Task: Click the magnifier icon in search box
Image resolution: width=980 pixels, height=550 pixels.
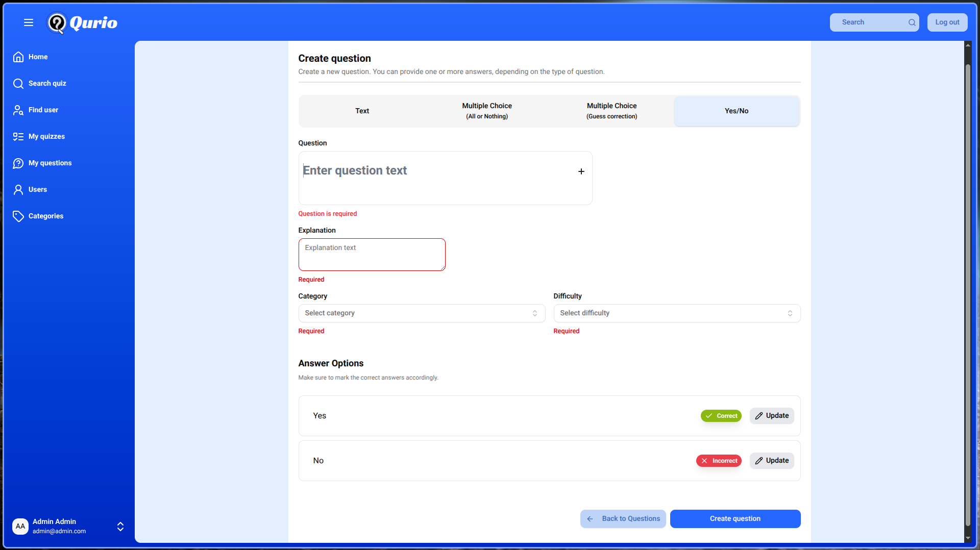Action: (912, 22)
